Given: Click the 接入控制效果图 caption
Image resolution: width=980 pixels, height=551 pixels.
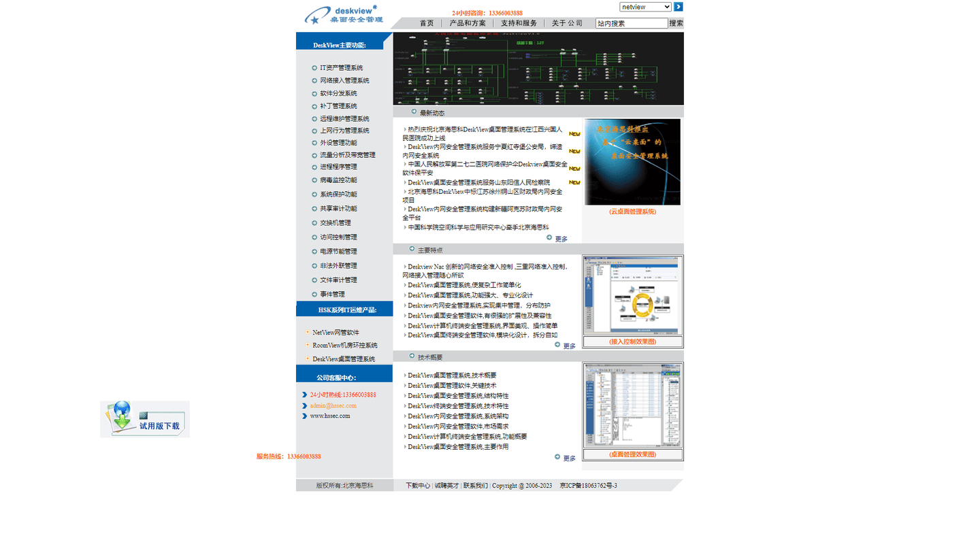Looking at the screenshot, I should [x=632, y=341].
